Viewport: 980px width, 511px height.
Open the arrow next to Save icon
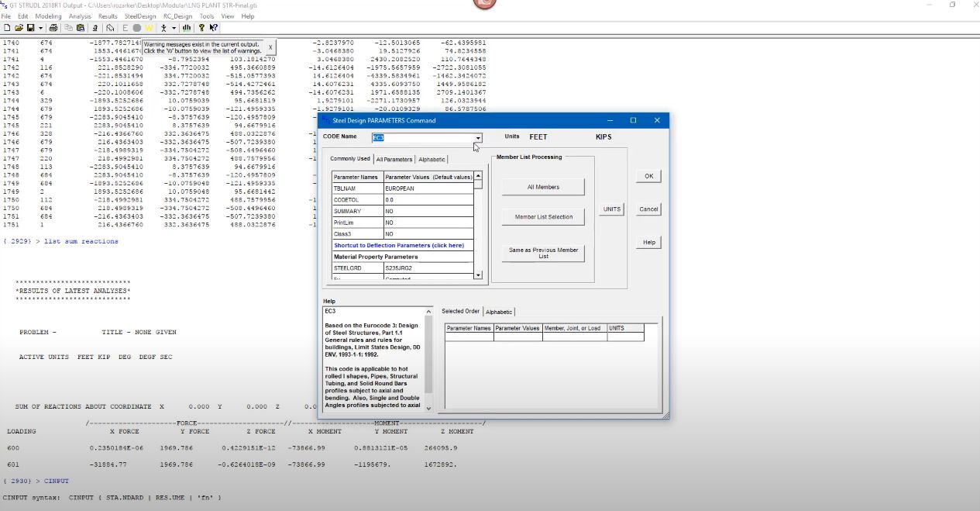(x=40, y=28)
